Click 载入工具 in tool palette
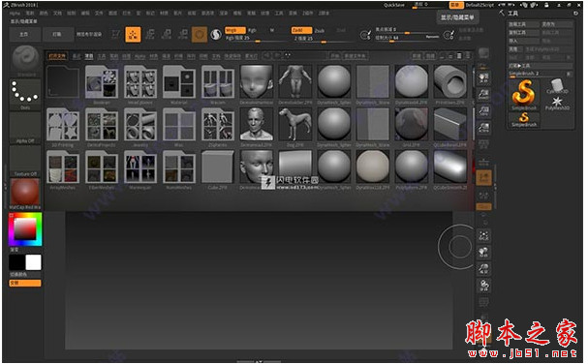Screen dimensions: 588x364 (523, 24)
